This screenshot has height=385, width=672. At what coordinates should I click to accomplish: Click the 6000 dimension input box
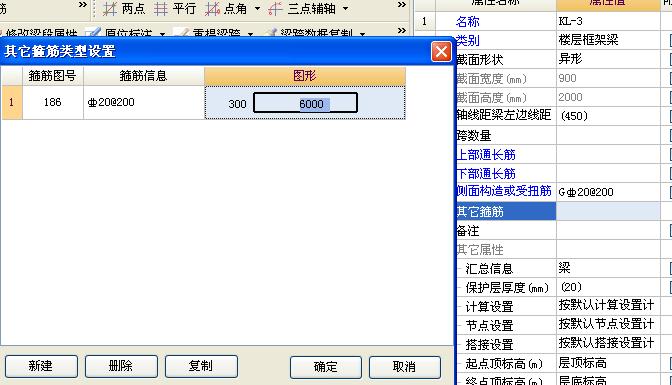click(306, 103)
